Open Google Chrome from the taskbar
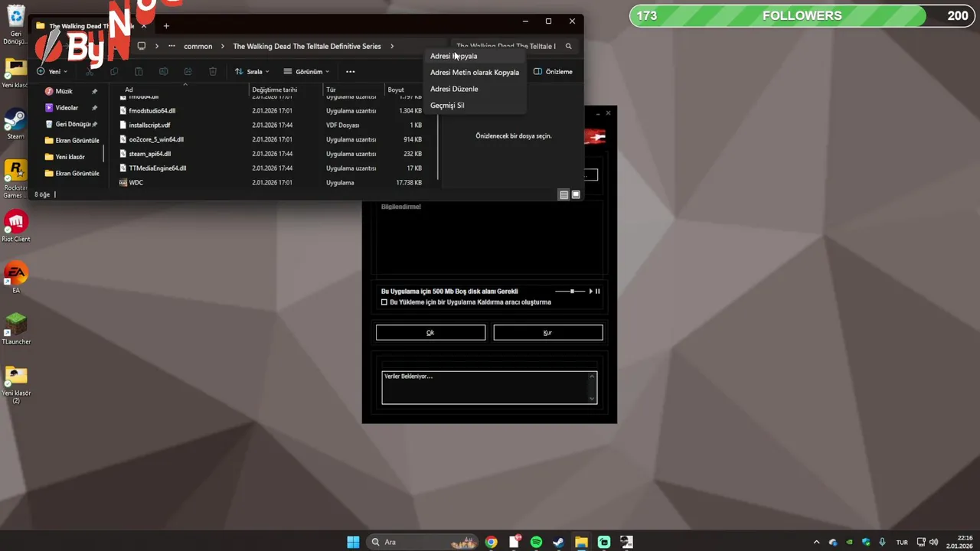Image resolution: width=980 pixels, height=551 pixels. click(491, 542)
